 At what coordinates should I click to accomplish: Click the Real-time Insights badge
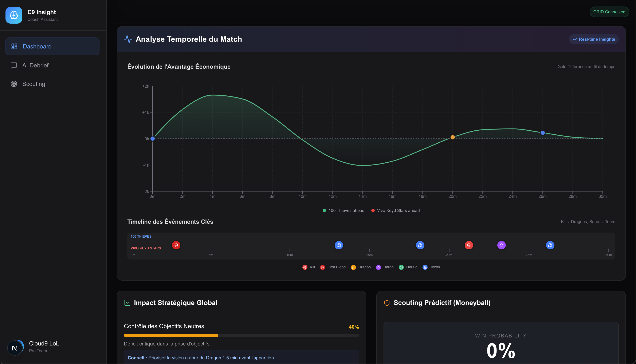coord(594,39)
